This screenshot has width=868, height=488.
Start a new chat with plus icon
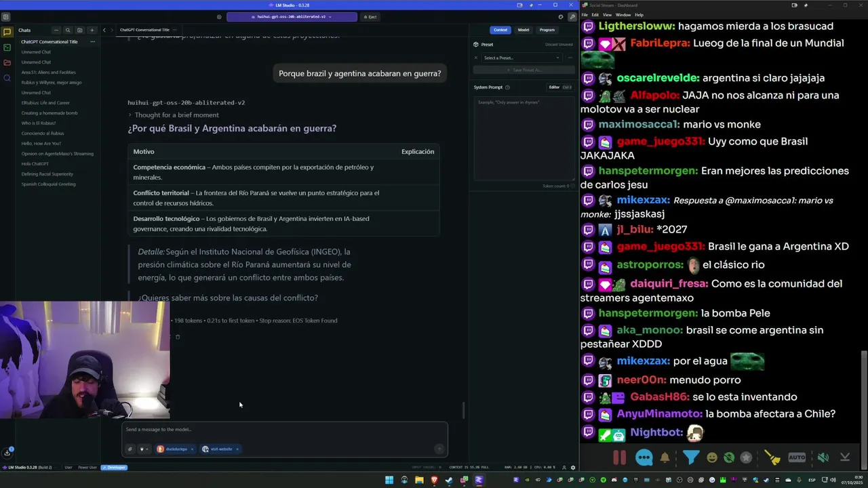[92, 30]
